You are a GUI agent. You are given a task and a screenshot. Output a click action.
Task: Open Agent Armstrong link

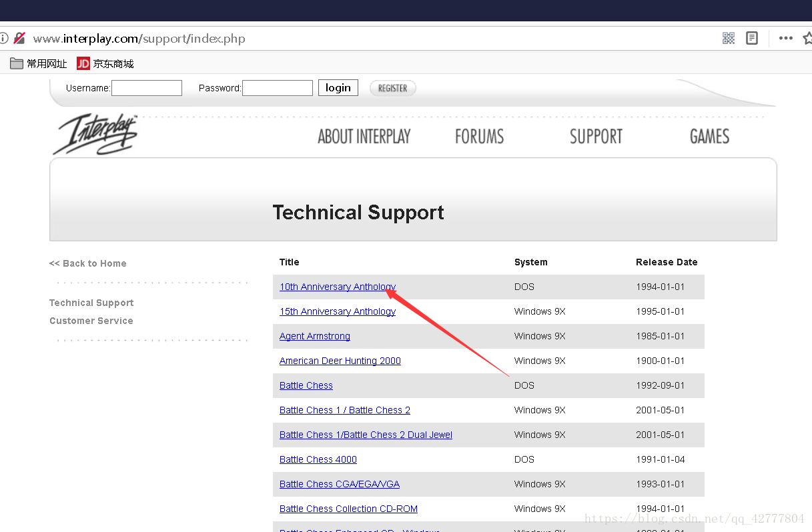tap(315, 336)
